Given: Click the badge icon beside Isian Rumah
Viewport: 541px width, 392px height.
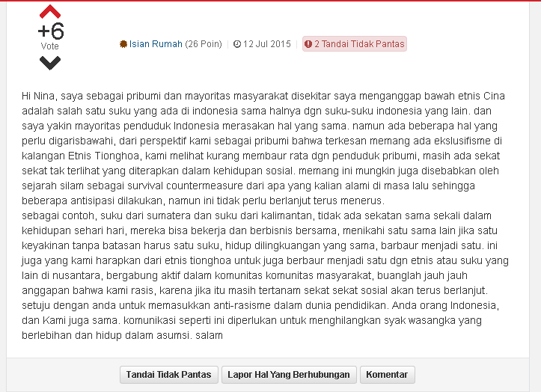Looking at the screenshot, I should 123,44.
